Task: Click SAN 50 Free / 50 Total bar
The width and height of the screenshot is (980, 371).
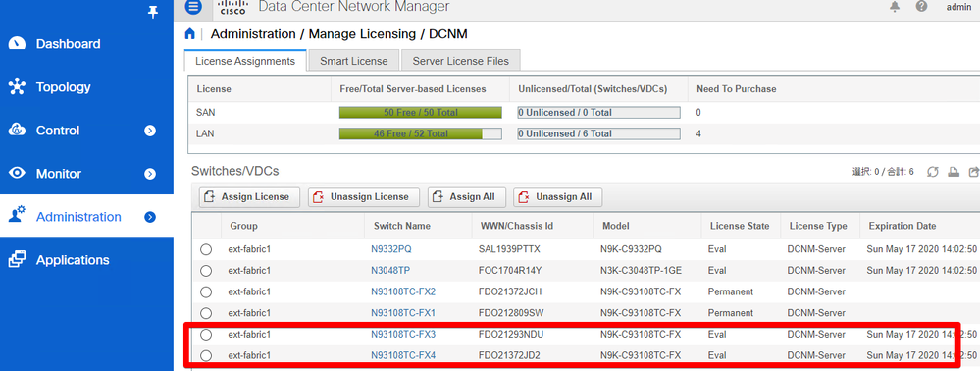Action: pos(420,113)
